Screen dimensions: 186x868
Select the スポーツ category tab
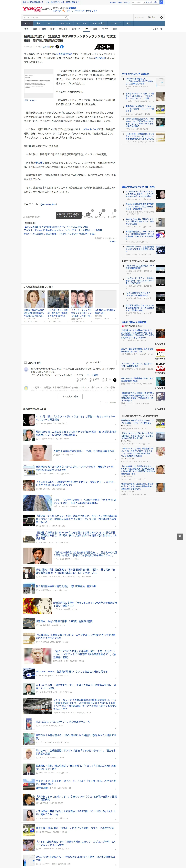tap(76, 29)
